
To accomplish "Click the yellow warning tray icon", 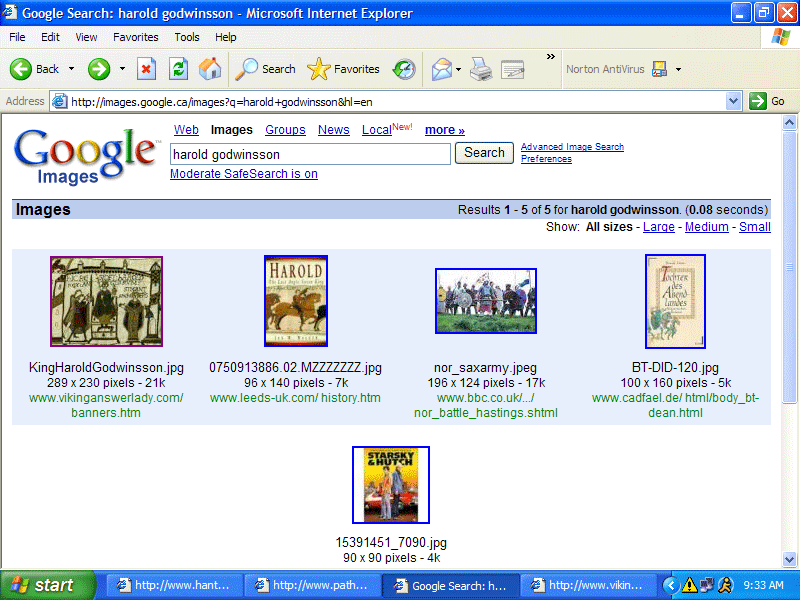I will [x=689, y=585].
